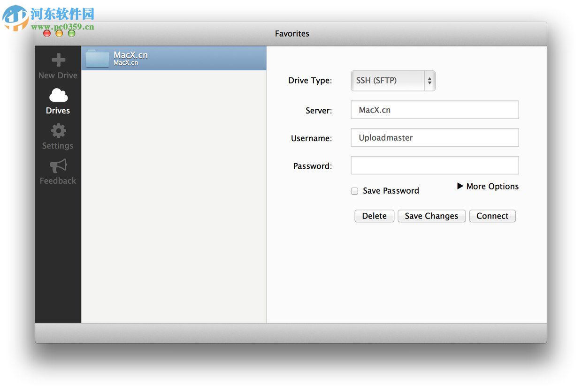
Task: Click the Username field showing Uploadmaster
Action: (434, 137)
